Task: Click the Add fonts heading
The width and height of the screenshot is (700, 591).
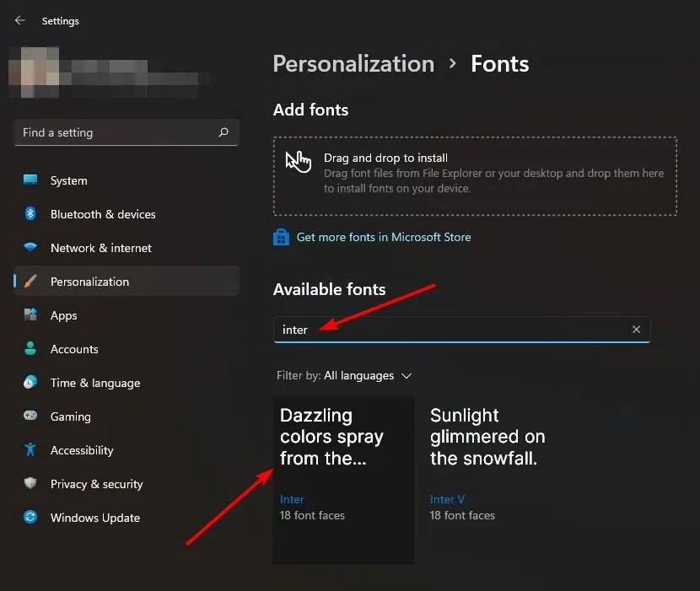Action: [310, 110]
